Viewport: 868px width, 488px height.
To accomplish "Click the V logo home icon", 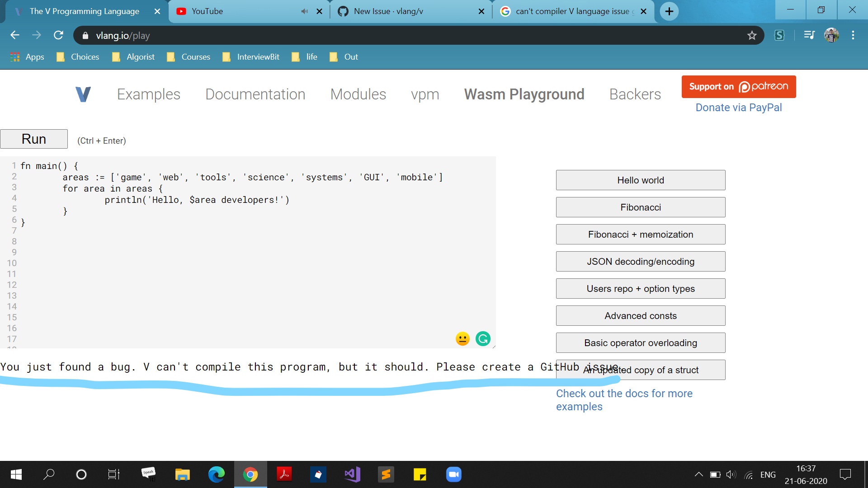I will click(83, 94).
